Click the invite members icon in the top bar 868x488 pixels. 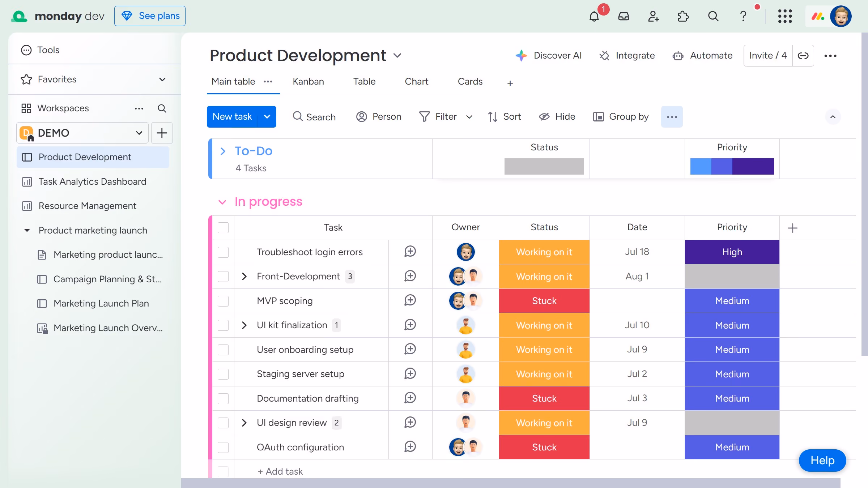click(654, 16)
